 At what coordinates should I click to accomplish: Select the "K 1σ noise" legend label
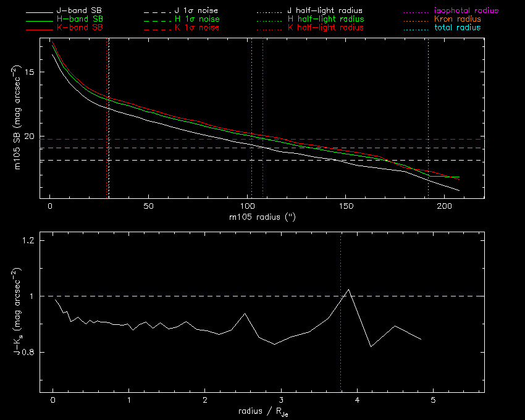(195, 28)
